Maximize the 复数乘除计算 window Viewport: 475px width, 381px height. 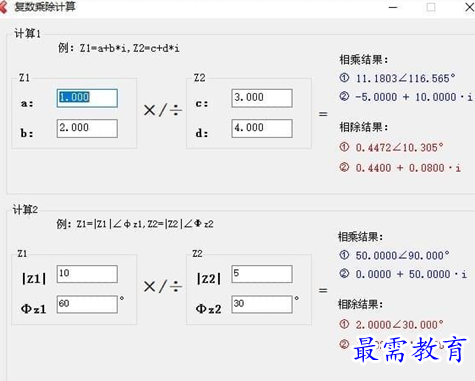[x=431, y=7]
